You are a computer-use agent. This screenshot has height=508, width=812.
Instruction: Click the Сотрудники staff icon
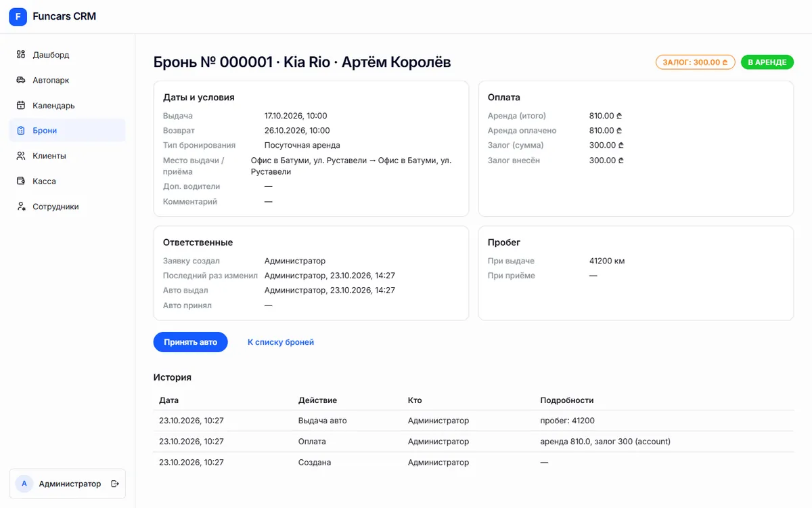point(21,207)
